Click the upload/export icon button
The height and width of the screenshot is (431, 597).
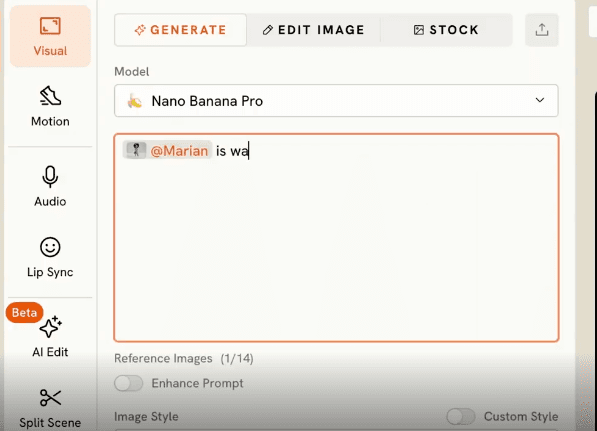[542, 30]
